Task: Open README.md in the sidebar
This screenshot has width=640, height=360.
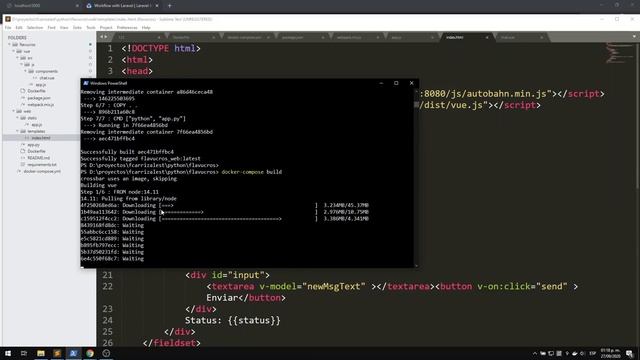Action: coord(38,158)
